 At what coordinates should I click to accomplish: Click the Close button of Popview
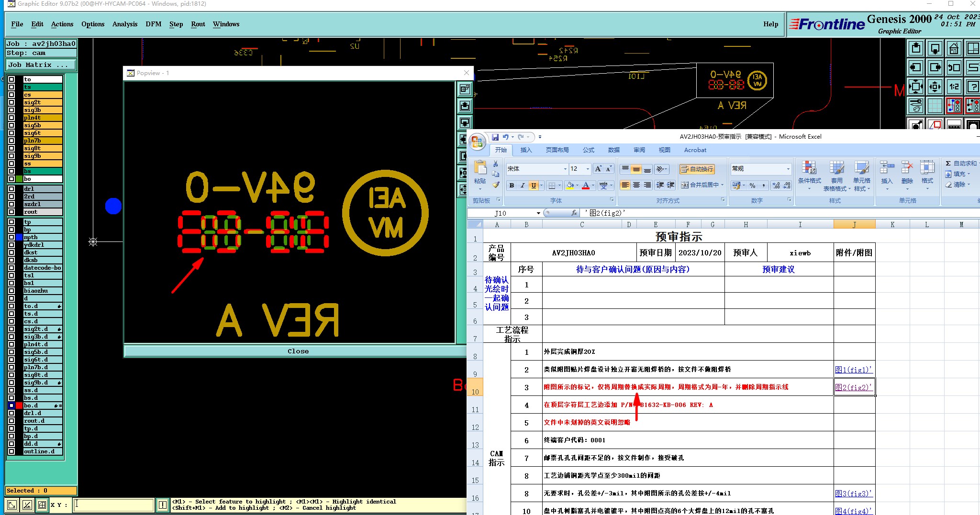[x=298, y=351]
